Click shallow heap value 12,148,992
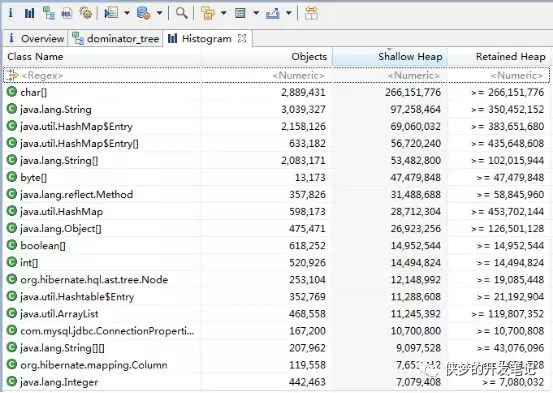This screenshot has width=553, height=393. [x=415, y=280]
